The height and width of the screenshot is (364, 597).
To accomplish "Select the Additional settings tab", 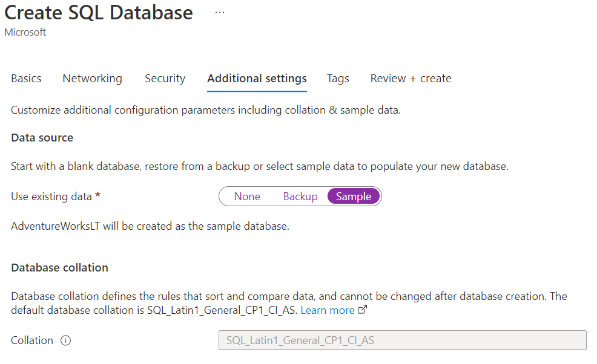I will pos(257,79).
